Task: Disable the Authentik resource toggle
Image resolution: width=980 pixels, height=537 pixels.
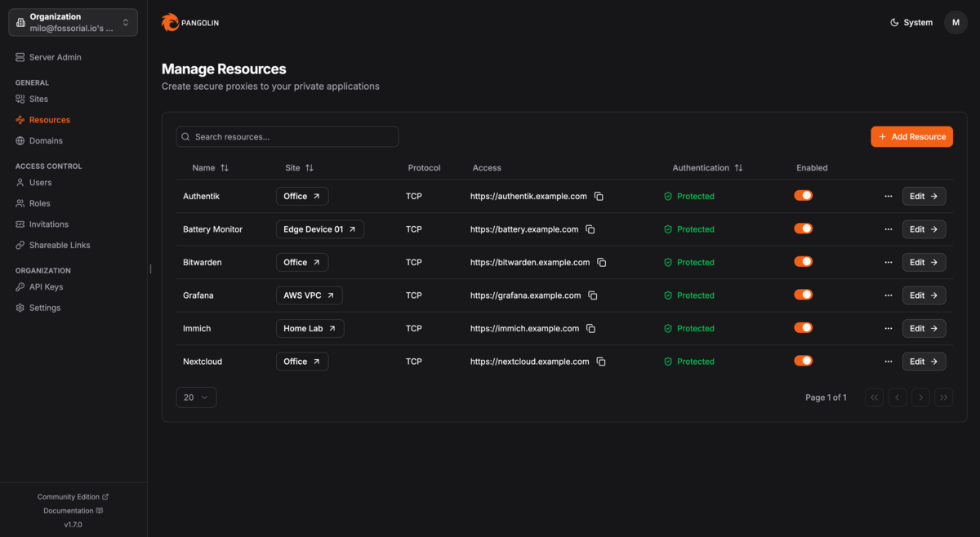Action: coord(803,196)
